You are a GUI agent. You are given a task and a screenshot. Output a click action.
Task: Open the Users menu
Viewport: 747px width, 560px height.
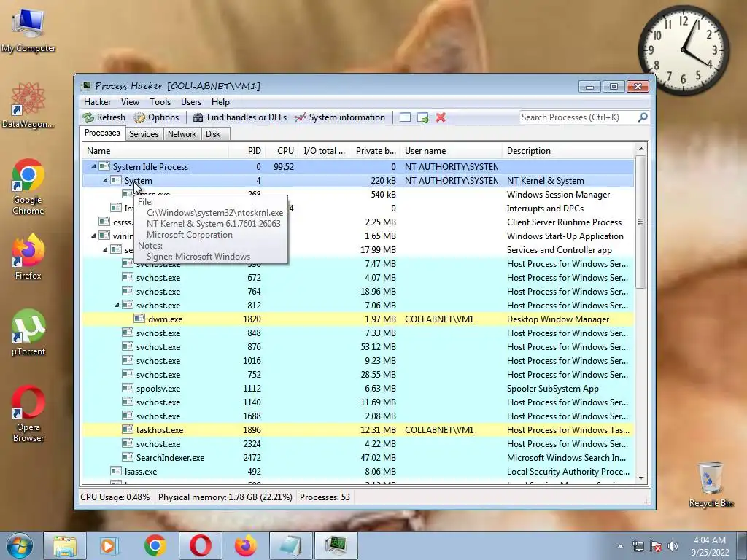click(x=191, y=102)
